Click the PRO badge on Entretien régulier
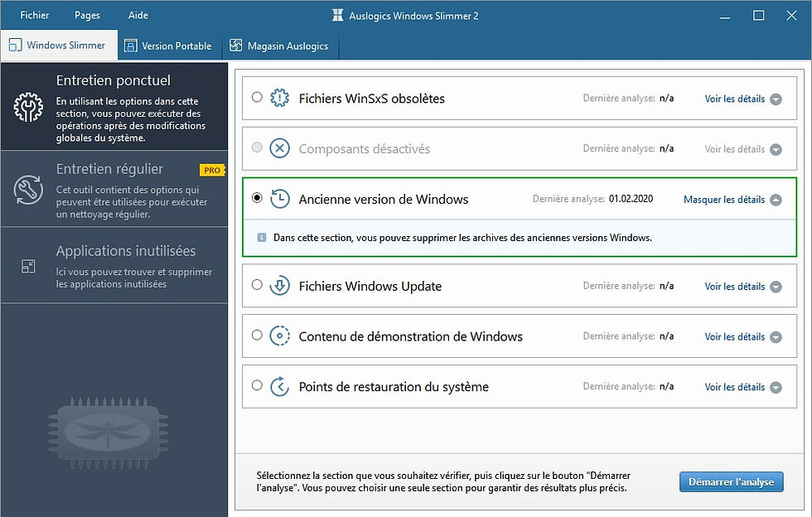The width and height of the screenshot is (812, 517). pyautogui.click(x=212, y=170)
